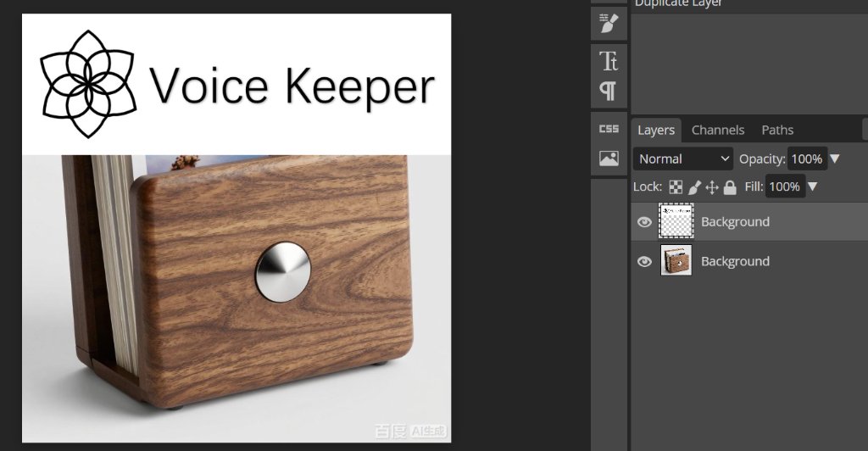Lock transparent pixels checkerboard icon
This screenshot has width=868, height=451.
(x=676, y=187)
